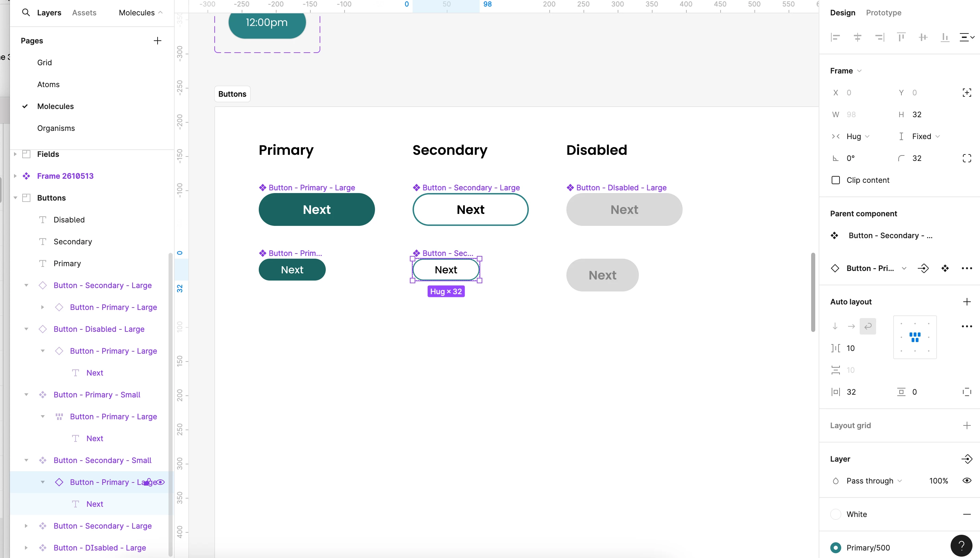
Task: Open horizontal resizing Hug dropdown
Action: (858, 136)
